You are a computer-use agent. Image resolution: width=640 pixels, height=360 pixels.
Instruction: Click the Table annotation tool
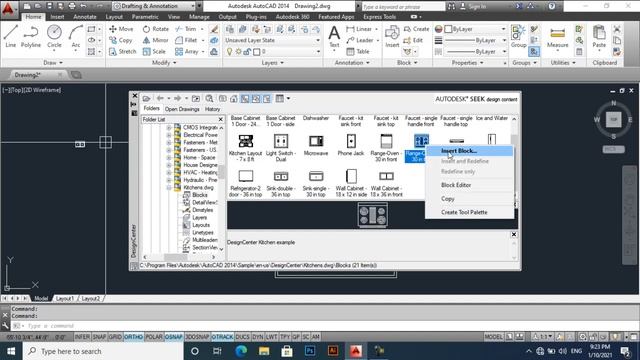pos(358,51)
